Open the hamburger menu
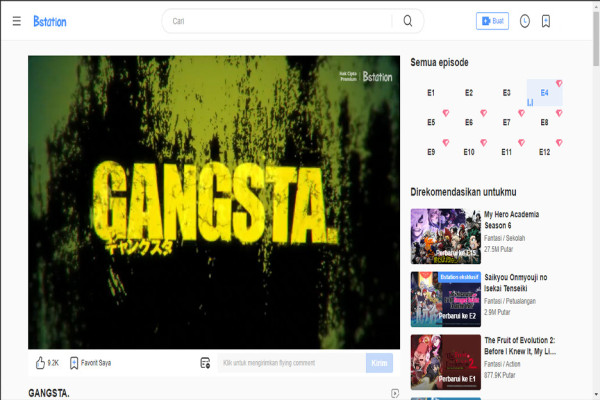Screen dimensions: 600x400 pyautogui.click(x=16, y=21)
